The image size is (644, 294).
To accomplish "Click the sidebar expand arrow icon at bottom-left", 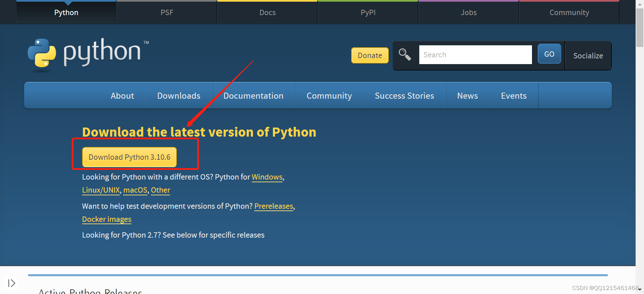I will (12, 283).
